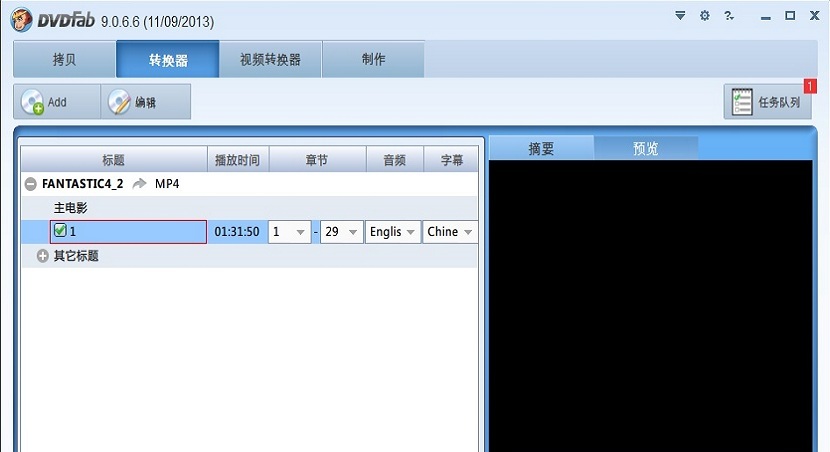
Task: Click the Add disc icon
Action: [x=32, y=102]
